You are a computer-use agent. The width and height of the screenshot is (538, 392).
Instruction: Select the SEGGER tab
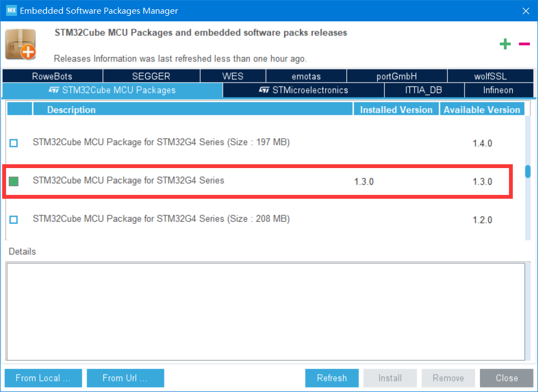(x=151, y=76)
